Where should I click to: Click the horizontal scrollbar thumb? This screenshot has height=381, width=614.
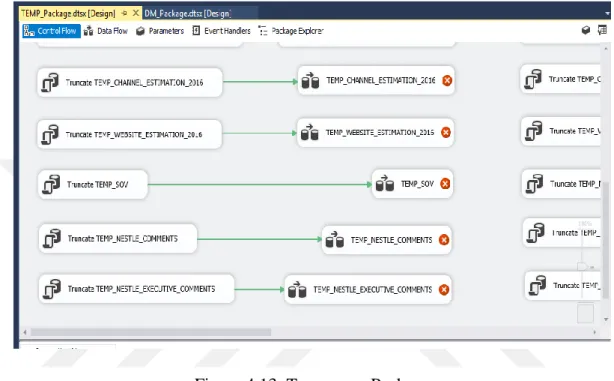(151, 332)
